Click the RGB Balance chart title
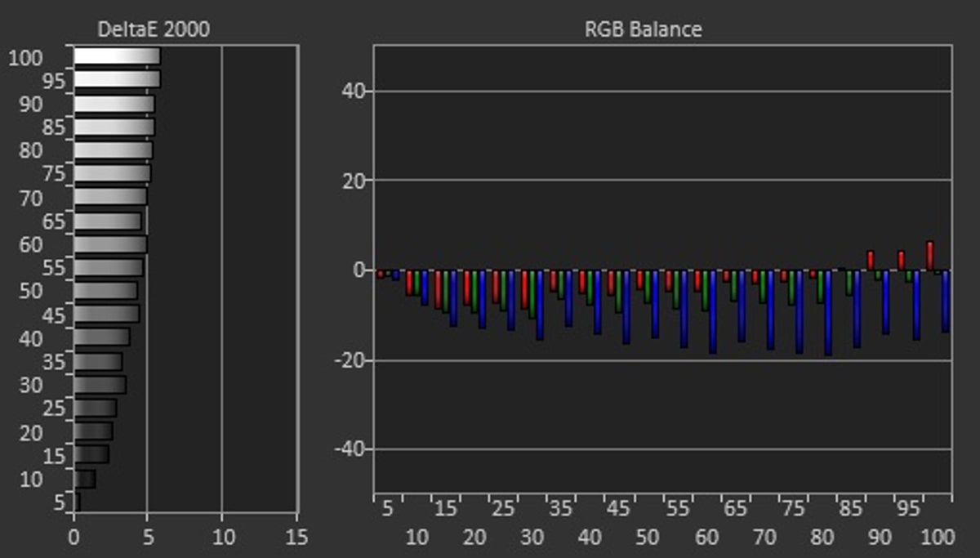The image size is (980, 558). click(643, 29)
